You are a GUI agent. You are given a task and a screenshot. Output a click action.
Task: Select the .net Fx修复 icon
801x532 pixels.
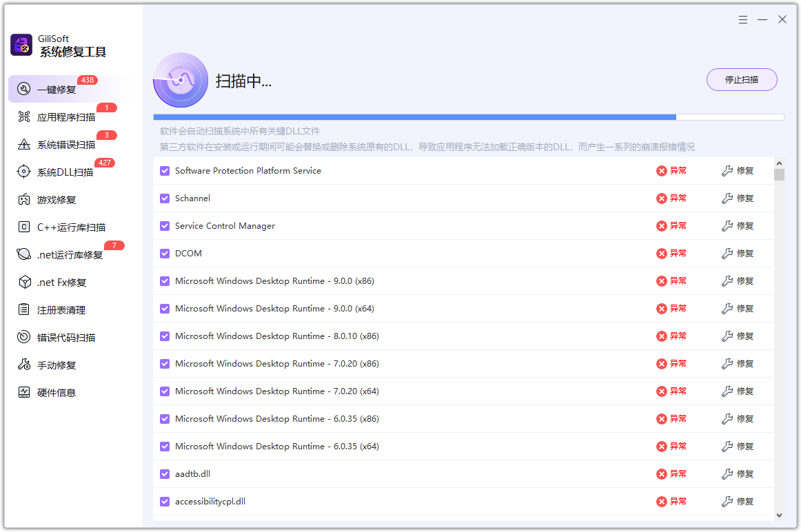pos(25,282)
